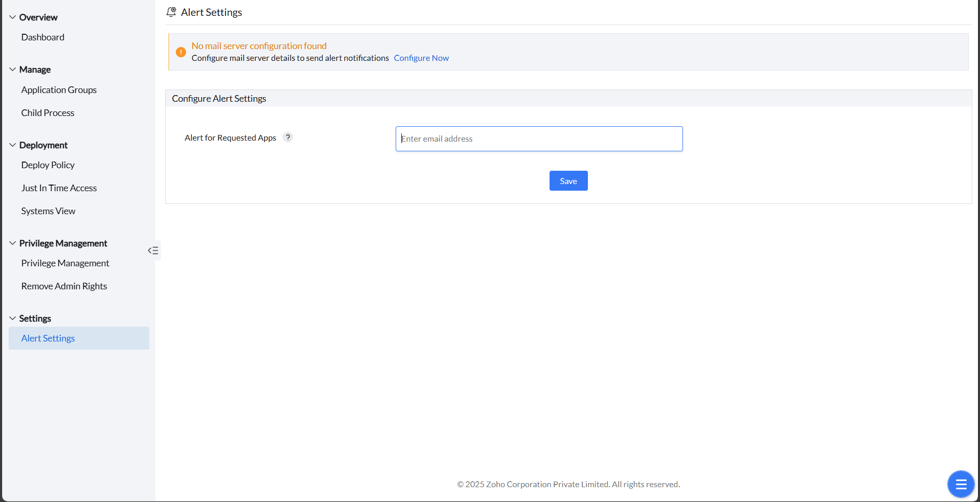Click the Alert Settings bell icon
Viewport: 980px width, 502px height.
tap(171, 12)
